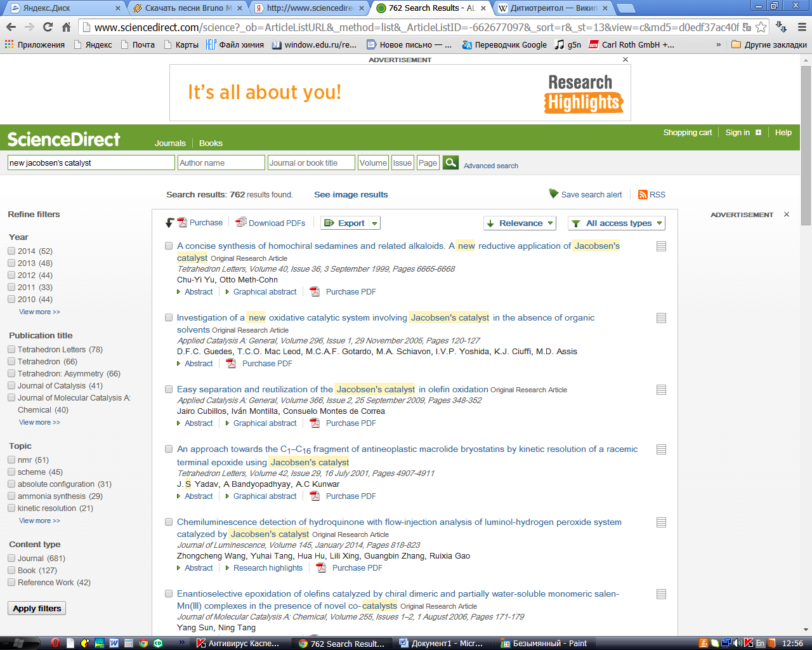Viewport: 812px width, 650px height.
Task: Click the Purchase PDF icon in toolbar
Action: [182, 222]
